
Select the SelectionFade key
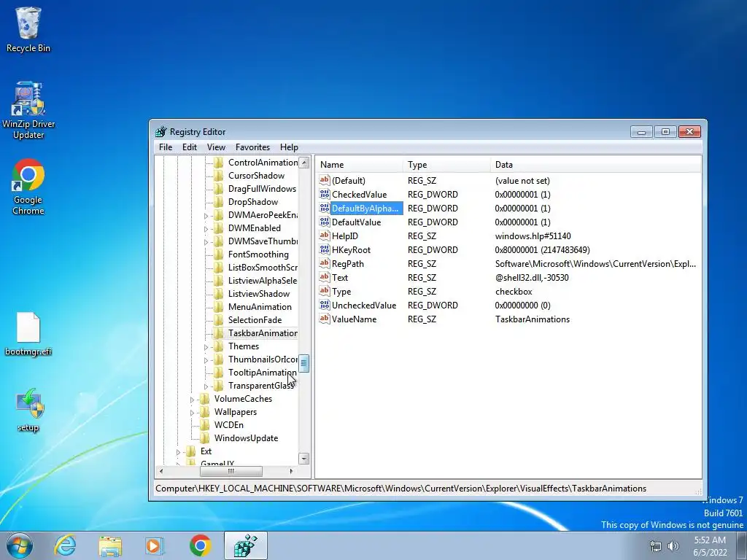(255, 320)
